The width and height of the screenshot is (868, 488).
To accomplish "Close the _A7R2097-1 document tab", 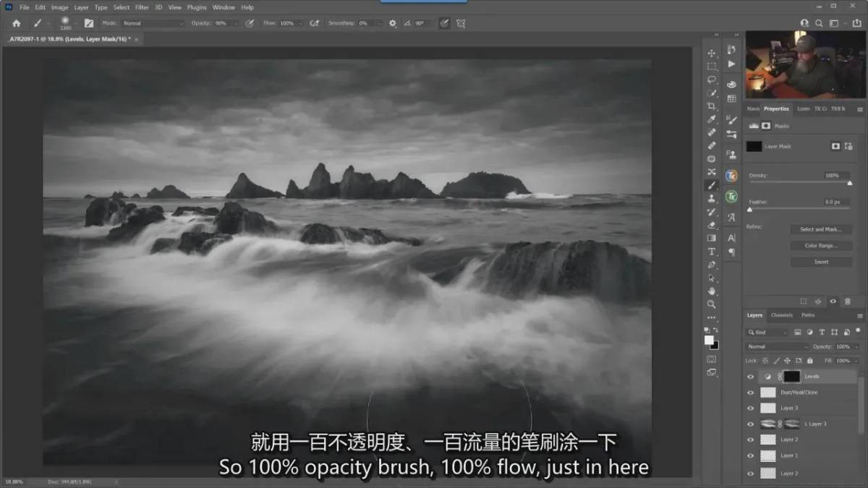I will click(x=136, y=39).
